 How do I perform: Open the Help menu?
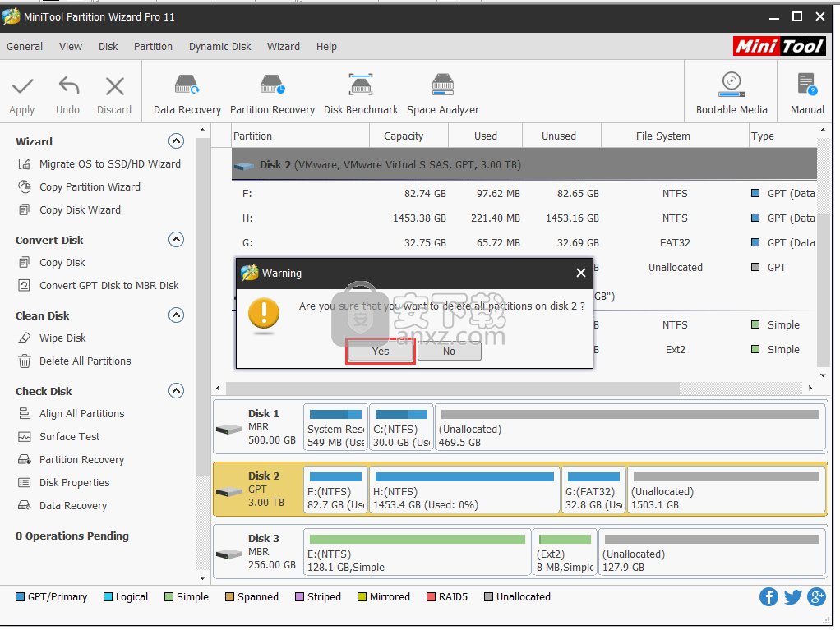pyautogui.click(x=326, y=47)
